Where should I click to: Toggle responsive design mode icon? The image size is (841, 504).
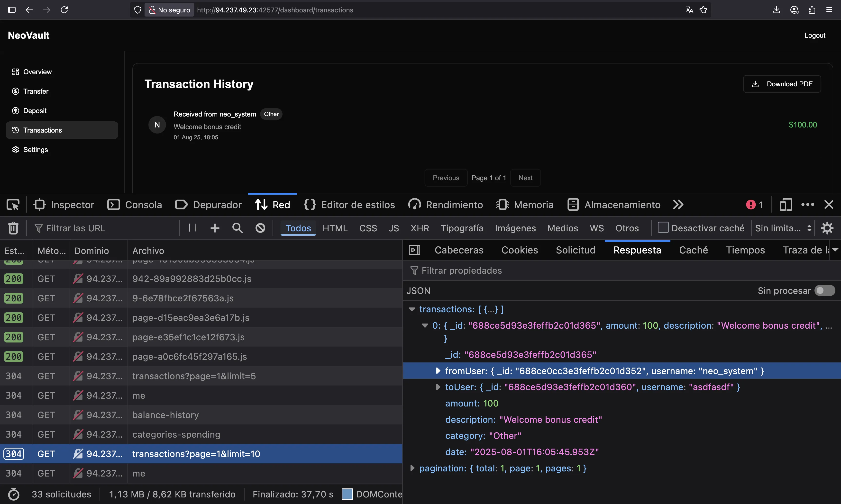(x=786, y=205)
